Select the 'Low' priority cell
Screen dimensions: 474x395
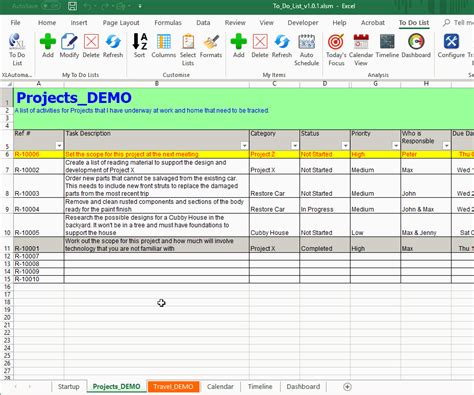pyautogui.click(x=375, y=225)
